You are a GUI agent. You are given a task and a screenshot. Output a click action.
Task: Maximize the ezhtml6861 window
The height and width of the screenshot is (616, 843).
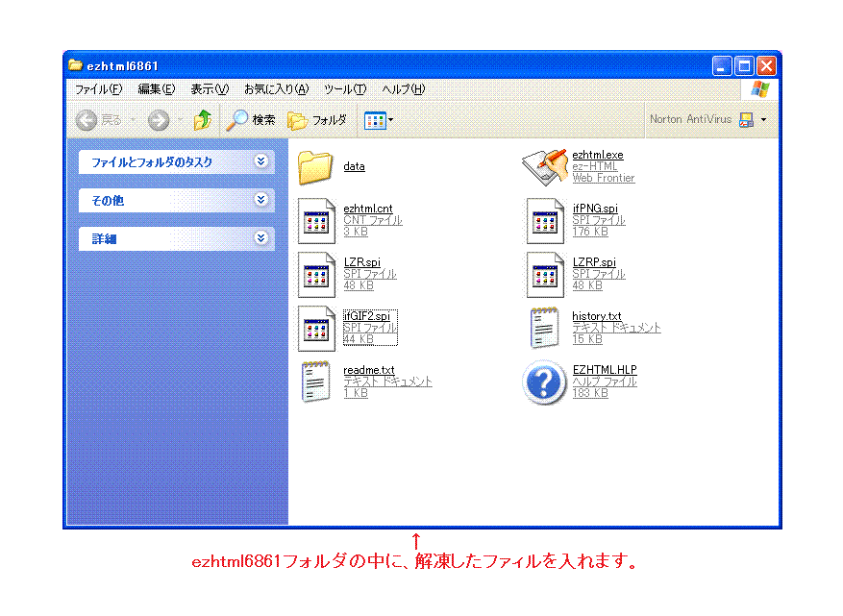pos(744,66)
